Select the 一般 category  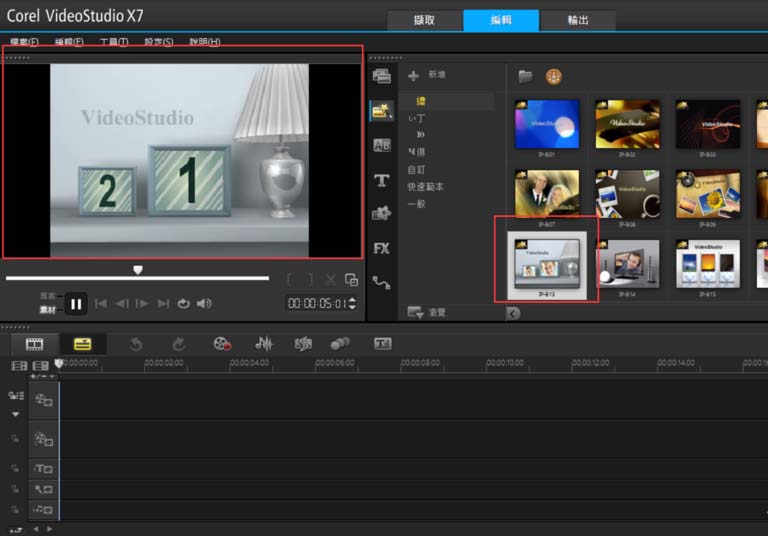coord(416,204)
